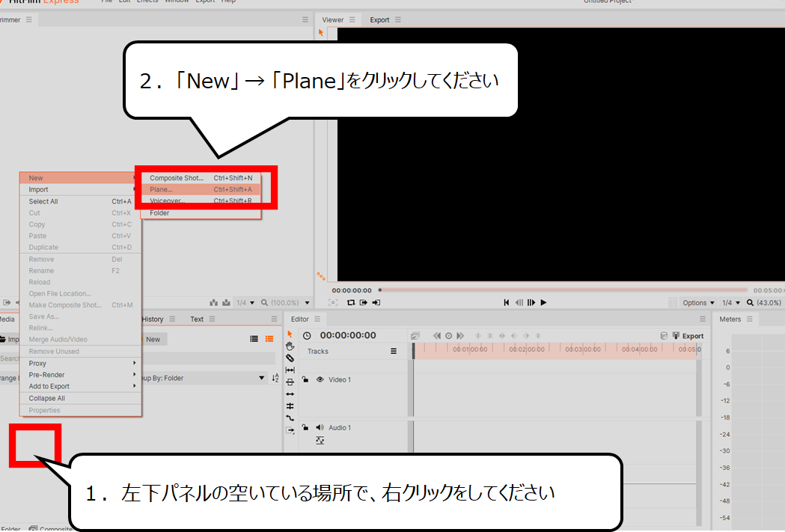This screenshot has width=785, height=532.
Task: Click the Trimmer overlay clip icon
Action: (226, 303)
